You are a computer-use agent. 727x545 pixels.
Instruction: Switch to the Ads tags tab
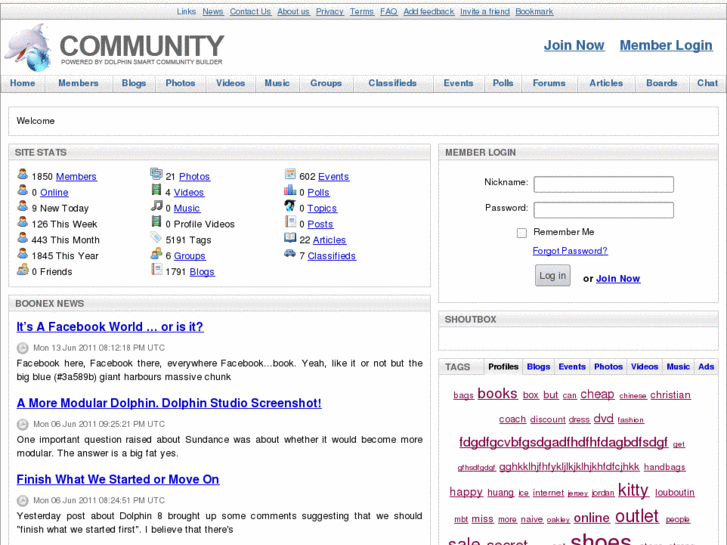[x=706, y=366]
